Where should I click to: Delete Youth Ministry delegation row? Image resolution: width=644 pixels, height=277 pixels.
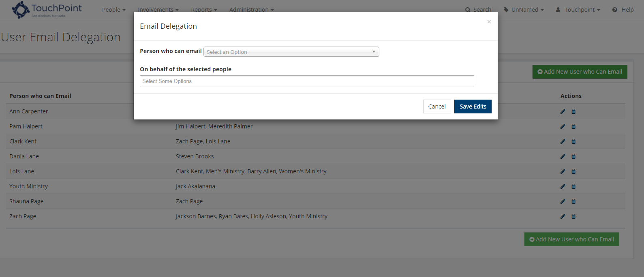[x=573, y=186]
